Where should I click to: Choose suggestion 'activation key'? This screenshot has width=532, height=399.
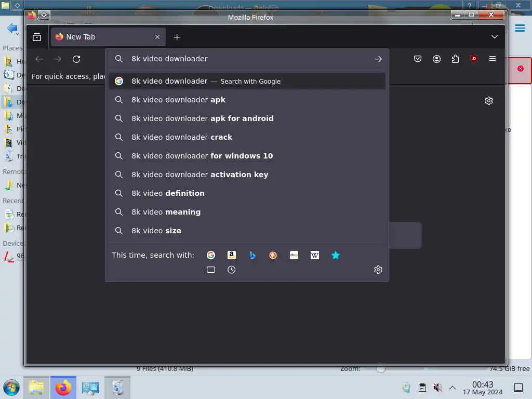[247, 175]
